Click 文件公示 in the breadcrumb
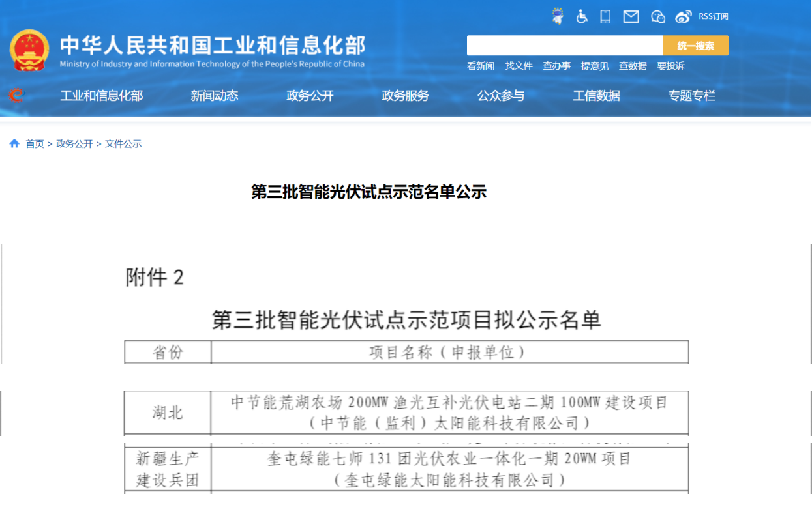This screenshot has height=507, width=812. click(123, 143)
